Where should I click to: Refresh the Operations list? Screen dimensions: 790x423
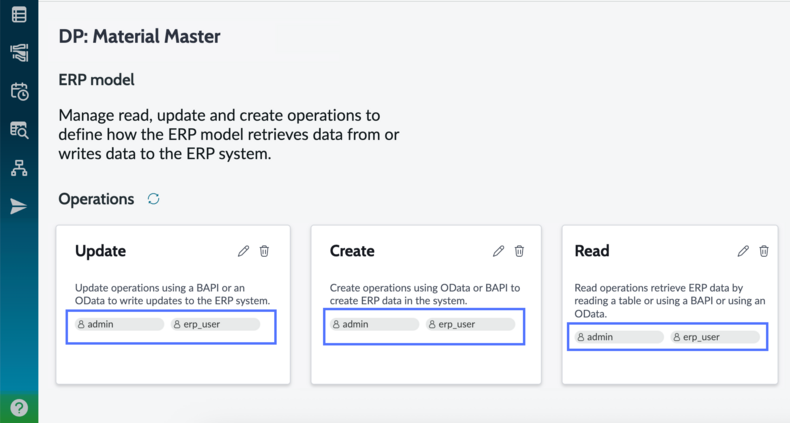pos(154,199)
